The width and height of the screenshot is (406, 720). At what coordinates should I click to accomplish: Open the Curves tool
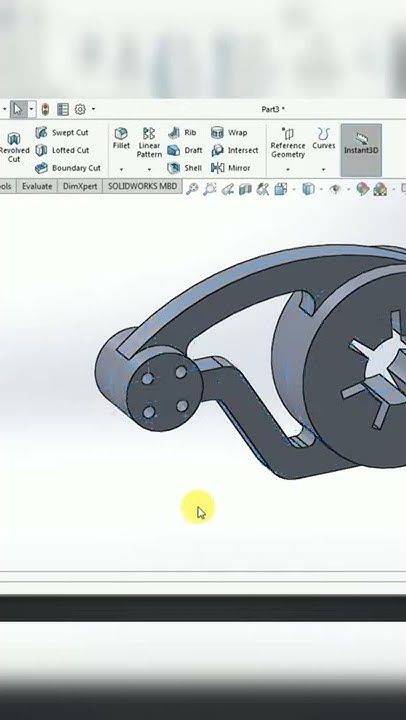324,139
